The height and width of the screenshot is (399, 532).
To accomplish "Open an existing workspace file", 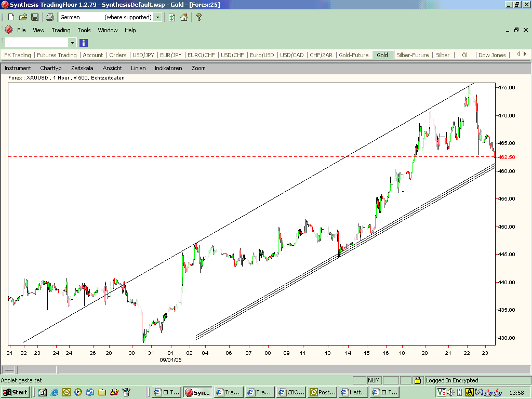I will tap(23, 17).
